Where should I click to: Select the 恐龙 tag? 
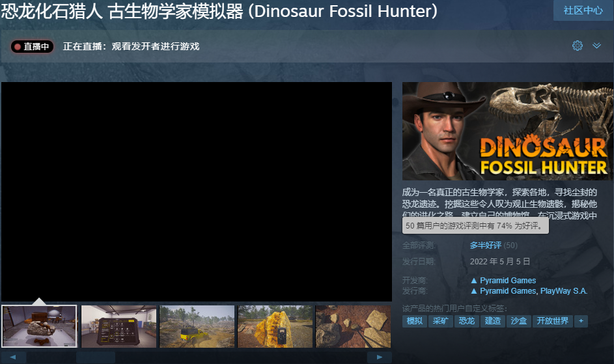tap(467, 321)
